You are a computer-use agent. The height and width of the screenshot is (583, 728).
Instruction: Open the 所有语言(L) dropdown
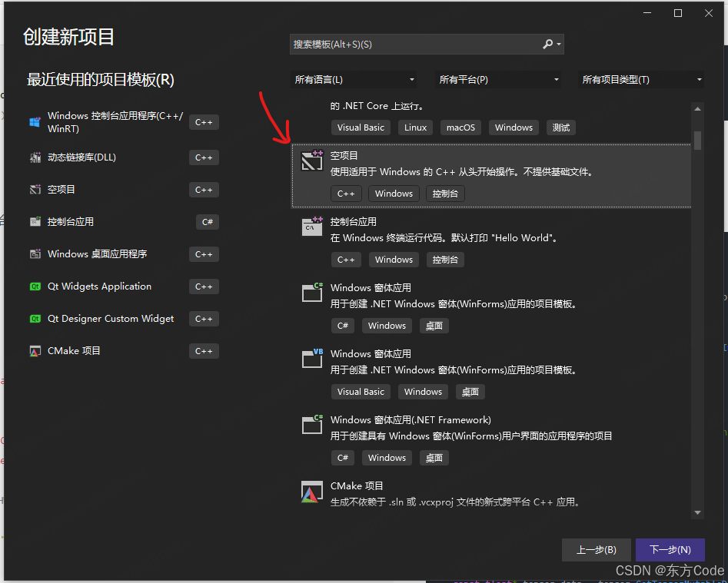click(x=354, y=80)
